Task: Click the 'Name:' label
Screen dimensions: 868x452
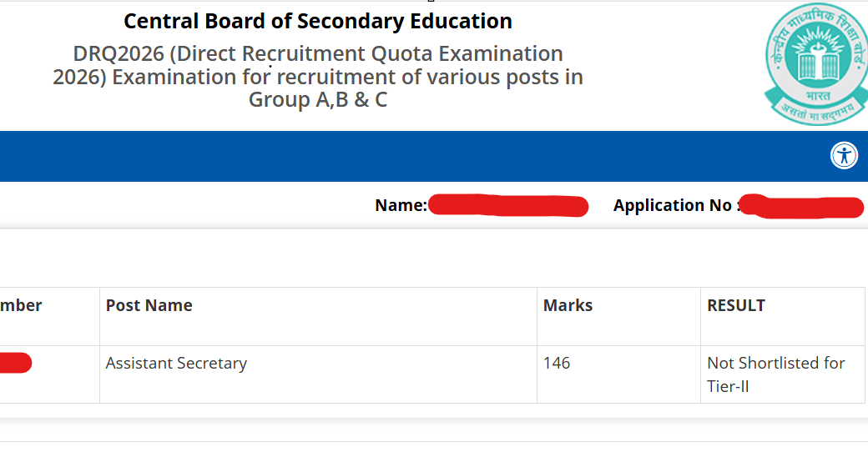Action: (401, 205)
